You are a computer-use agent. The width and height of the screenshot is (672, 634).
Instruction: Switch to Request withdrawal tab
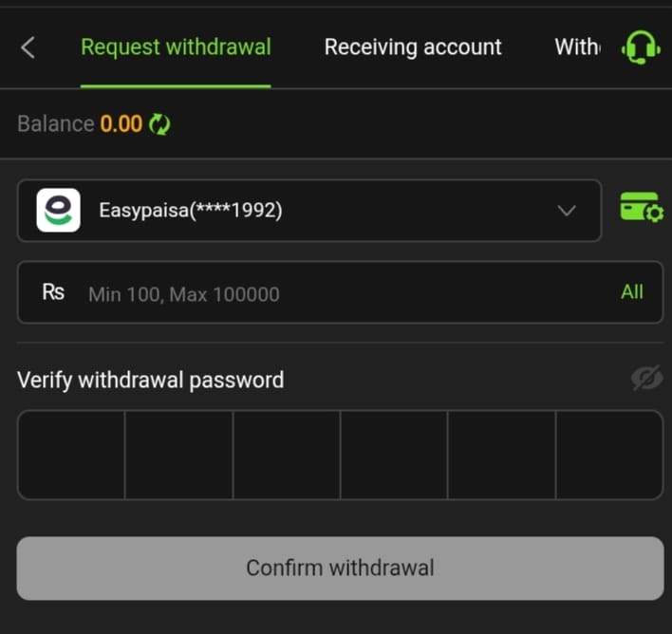pos(176,47)
